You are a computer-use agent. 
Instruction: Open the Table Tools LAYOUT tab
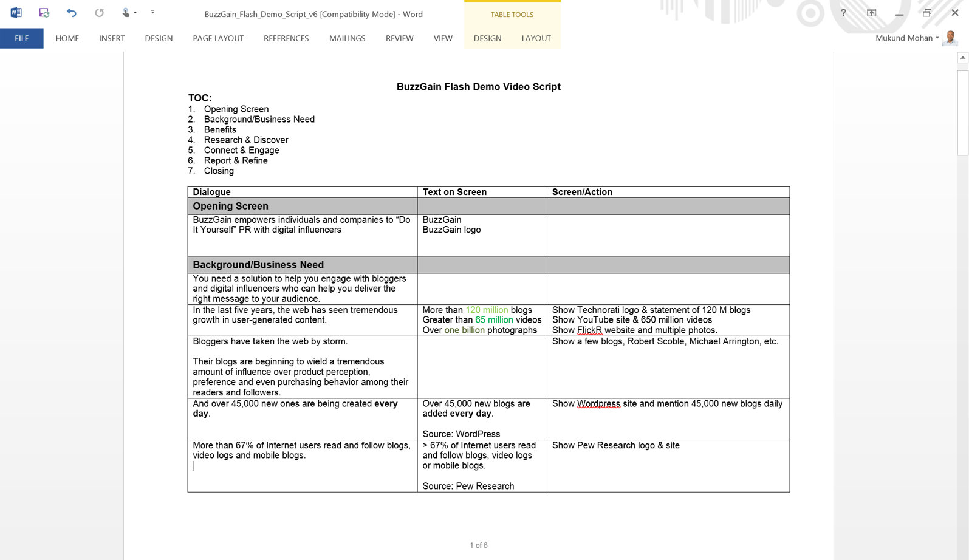coord(536,38)
